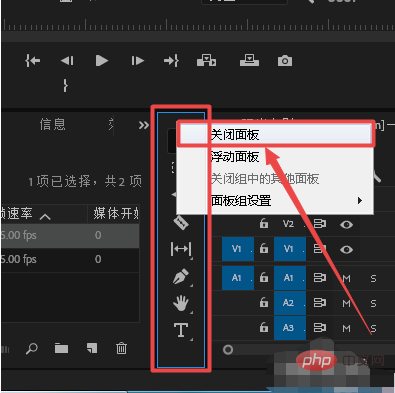Select the Razor tool
This screenshot has width=395, height=393.
pyautogui.click(x=181, y=223)
